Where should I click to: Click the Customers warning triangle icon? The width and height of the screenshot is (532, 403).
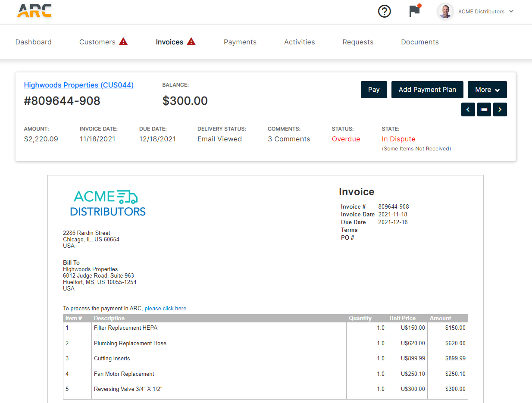[x=123, y=42]
